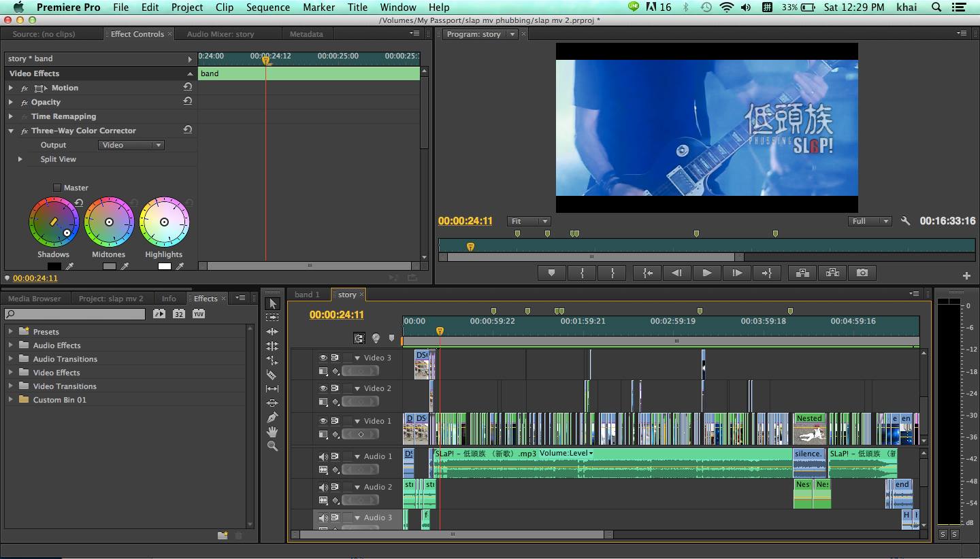Click the Mark Out button
This screenshot has height=559, width=980.
tap(612, 273)
